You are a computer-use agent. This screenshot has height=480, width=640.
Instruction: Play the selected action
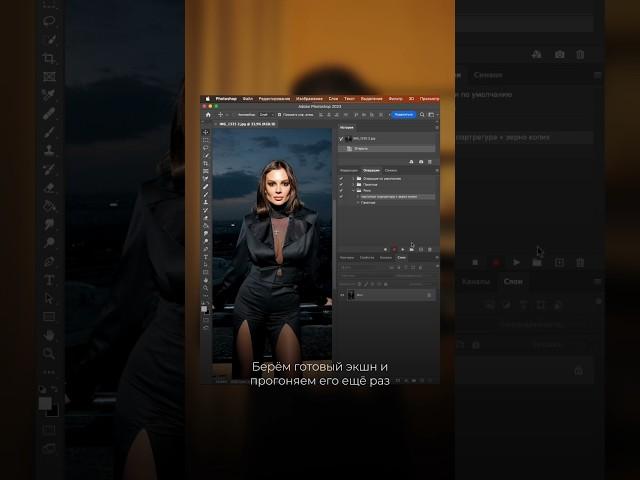click(403, 249)
